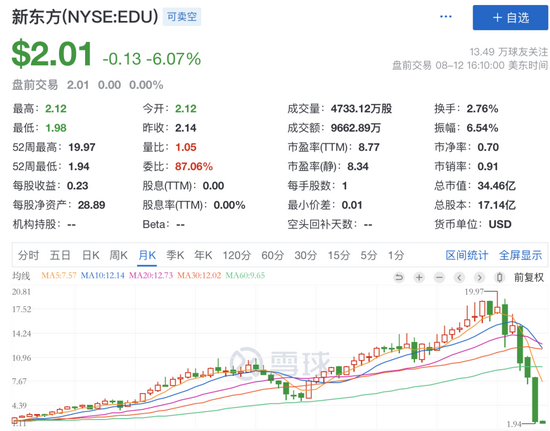
Task: Zoom in chart with plus icon
Action: (419, 277)
